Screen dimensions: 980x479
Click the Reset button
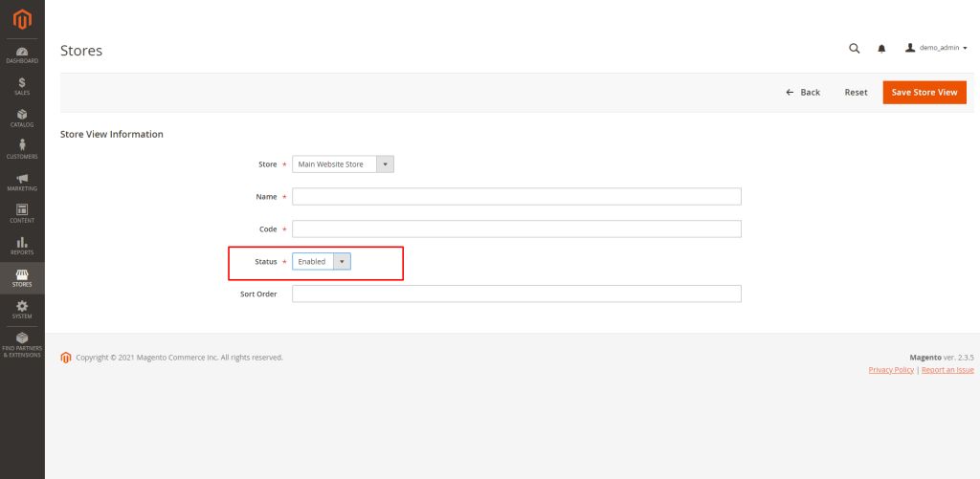coord(856,93)
